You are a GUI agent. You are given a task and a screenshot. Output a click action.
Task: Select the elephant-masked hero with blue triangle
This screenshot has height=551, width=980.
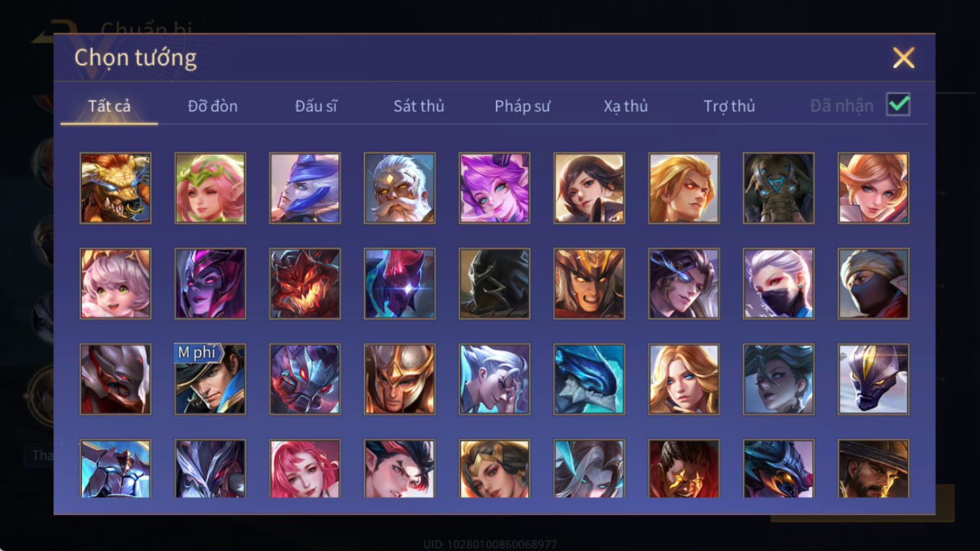(x=778, y=188)
